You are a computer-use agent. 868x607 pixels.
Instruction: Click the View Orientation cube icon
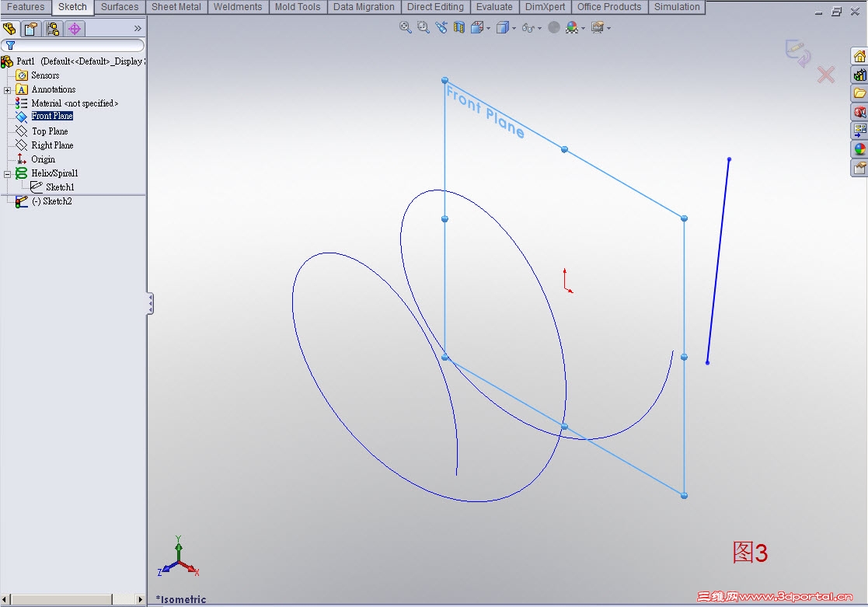pyautogui.click(x=477, y=27)
